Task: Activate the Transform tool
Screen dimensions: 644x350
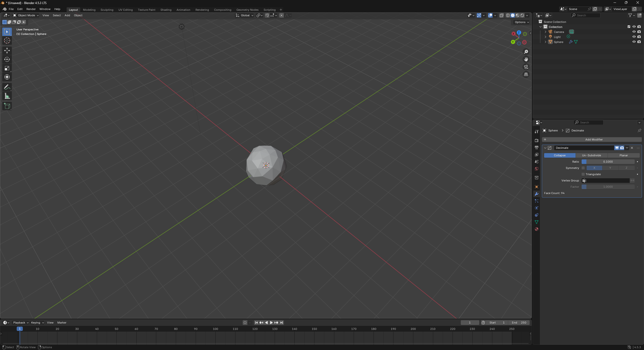Action: click(x=7, y=77)
